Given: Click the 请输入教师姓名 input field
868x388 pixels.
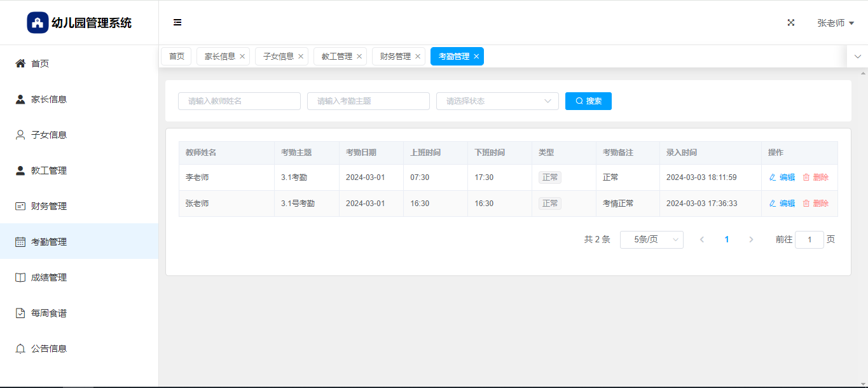Looking at the screenshot, I should tap(239, 101).
